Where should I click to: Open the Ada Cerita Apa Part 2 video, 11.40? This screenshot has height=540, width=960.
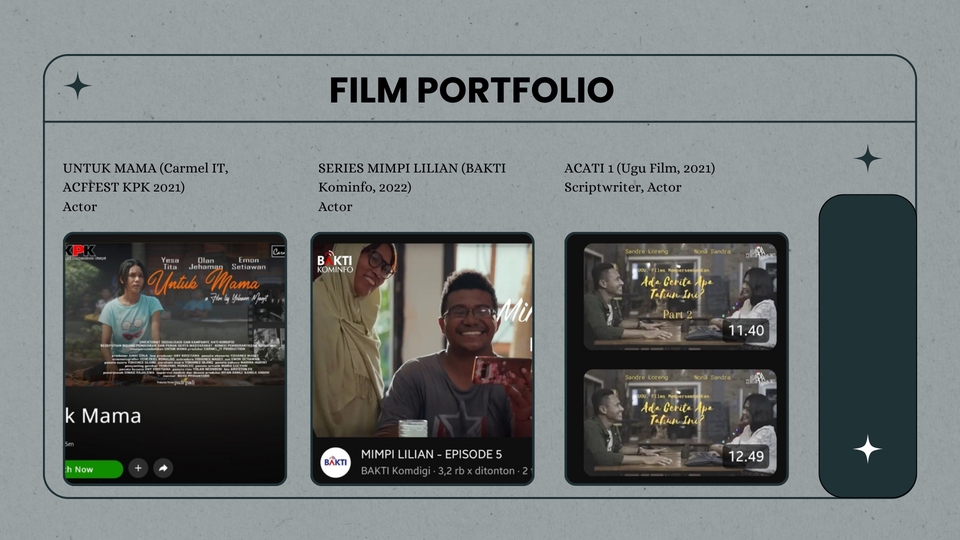pos(680,296)
